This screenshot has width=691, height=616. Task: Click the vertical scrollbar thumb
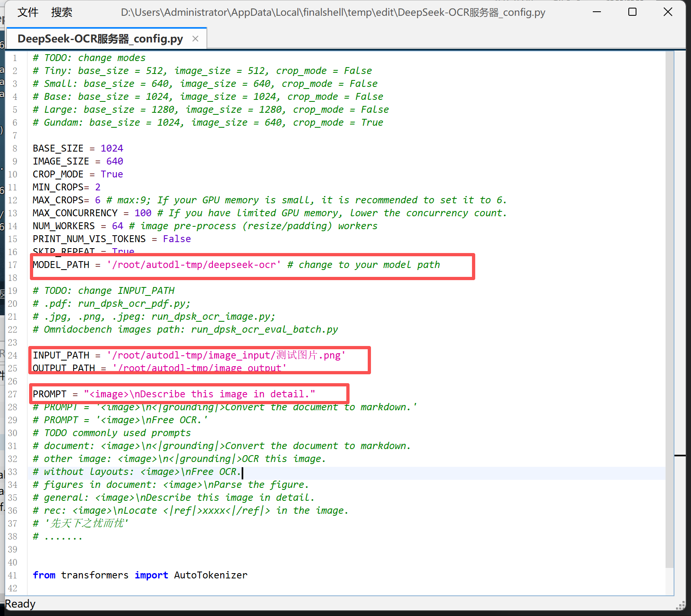(x=670, y=309)
